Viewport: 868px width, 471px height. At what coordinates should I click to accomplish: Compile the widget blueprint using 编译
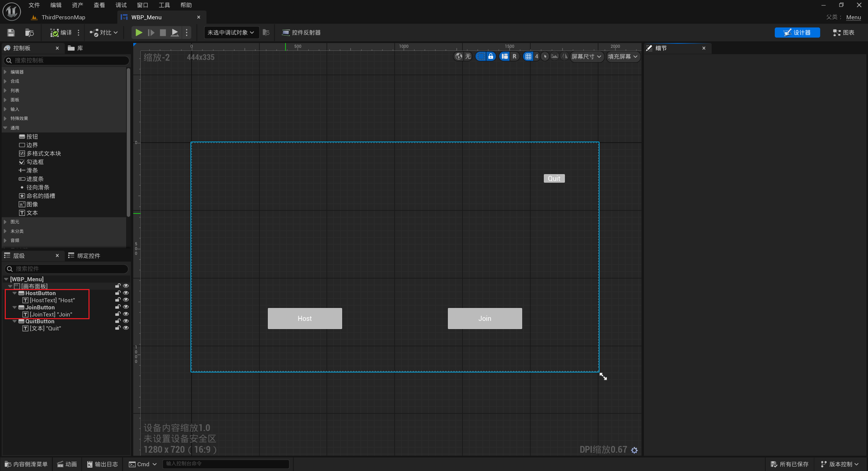click(x=61, y=33)
